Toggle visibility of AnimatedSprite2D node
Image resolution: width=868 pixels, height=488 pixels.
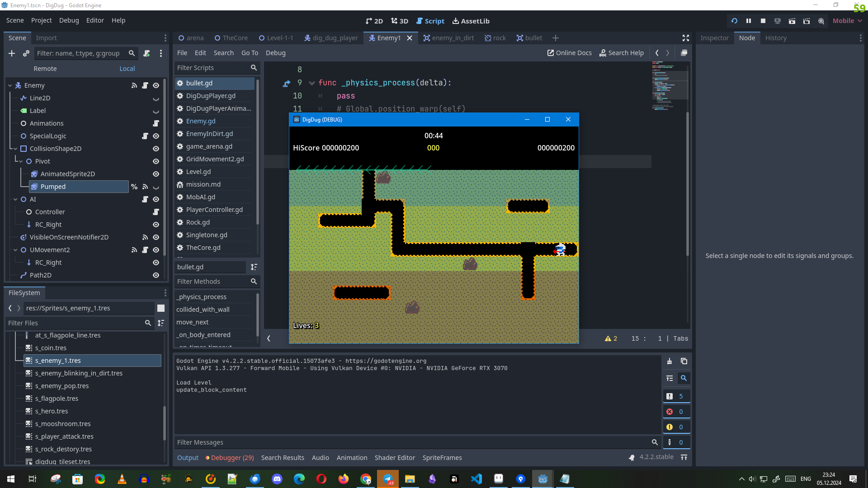156,174
